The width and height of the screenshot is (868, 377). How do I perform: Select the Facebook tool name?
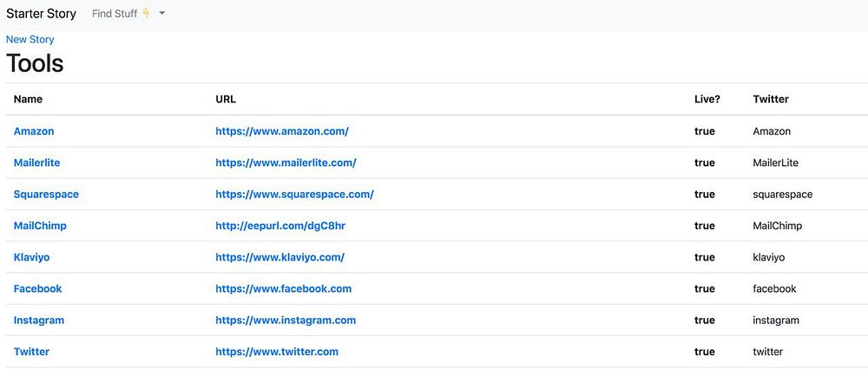pyautogui.click(x=37, y=288)
